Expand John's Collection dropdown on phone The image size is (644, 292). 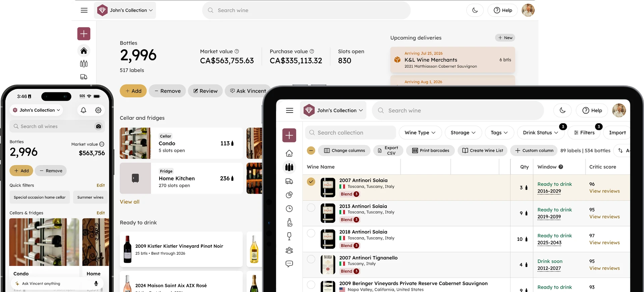pos(37,110)
